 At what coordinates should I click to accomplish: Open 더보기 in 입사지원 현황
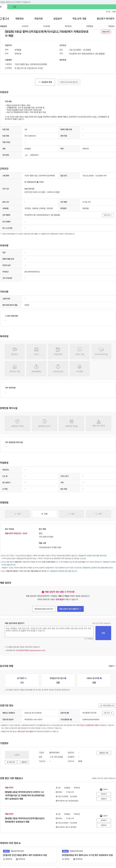click(112, 666)
